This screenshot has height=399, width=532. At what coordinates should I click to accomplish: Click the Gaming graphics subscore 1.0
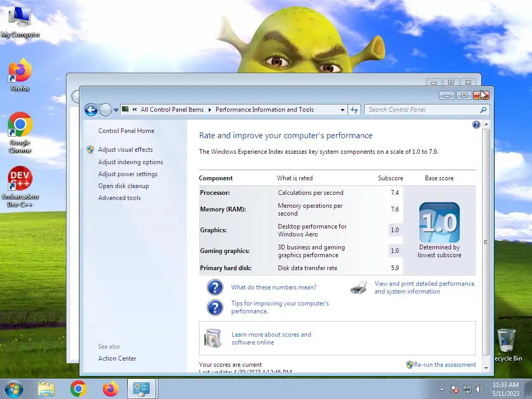395,251
